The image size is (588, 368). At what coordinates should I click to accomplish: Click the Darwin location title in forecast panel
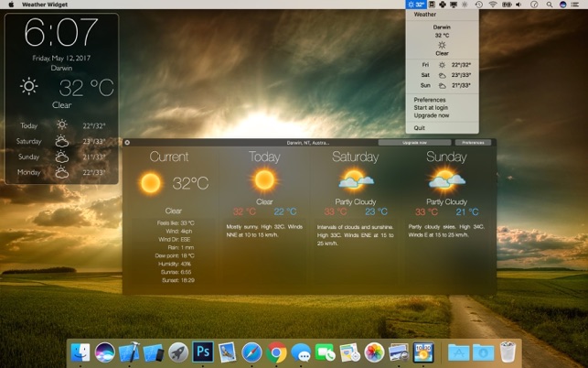[x=307, y=143]
